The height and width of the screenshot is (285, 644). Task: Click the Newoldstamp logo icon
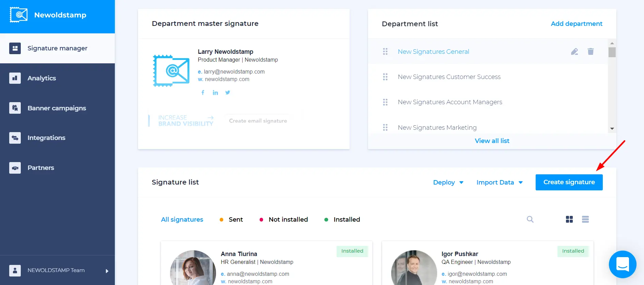19,15
